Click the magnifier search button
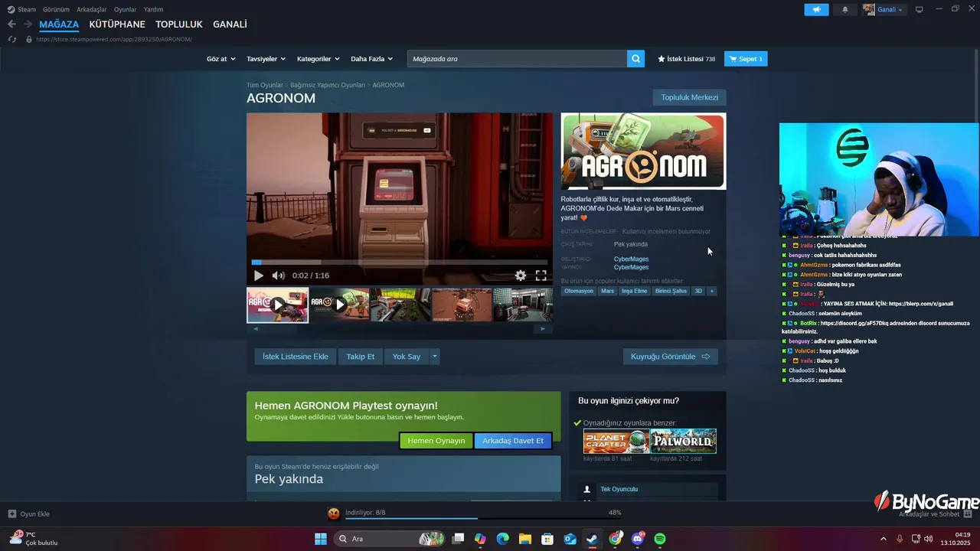Viewport: 980px width, 551px height. pos(635,59)
